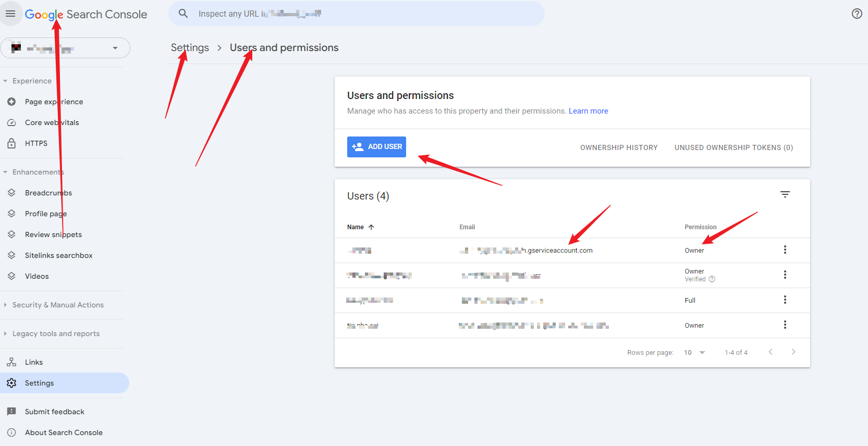Go to previous page of users

(x=771, y=352)
